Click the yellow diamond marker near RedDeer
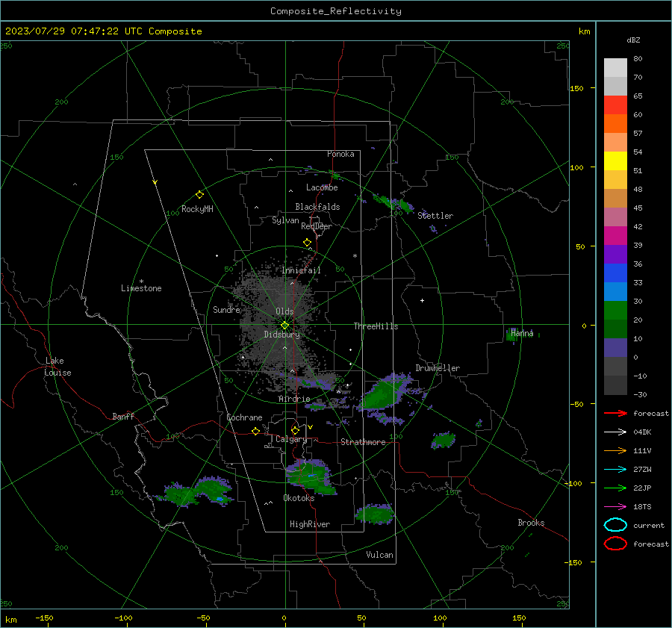Screen dimensions: 672x628 pos(308,243)
